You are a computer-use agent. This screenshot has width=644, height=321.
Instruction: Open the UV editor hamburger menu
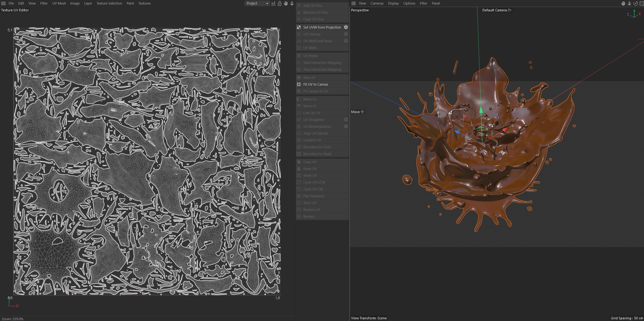[x=4, y=3]
